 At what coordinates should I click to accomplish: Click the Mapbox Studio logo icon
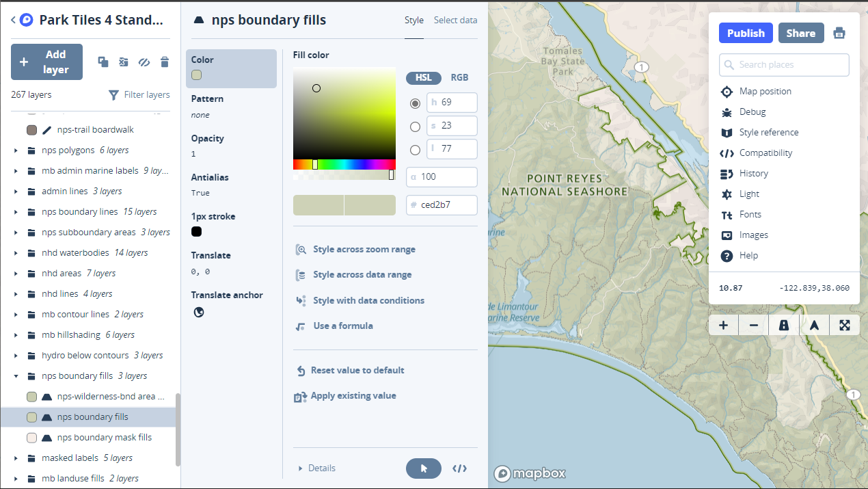point(26,21)
